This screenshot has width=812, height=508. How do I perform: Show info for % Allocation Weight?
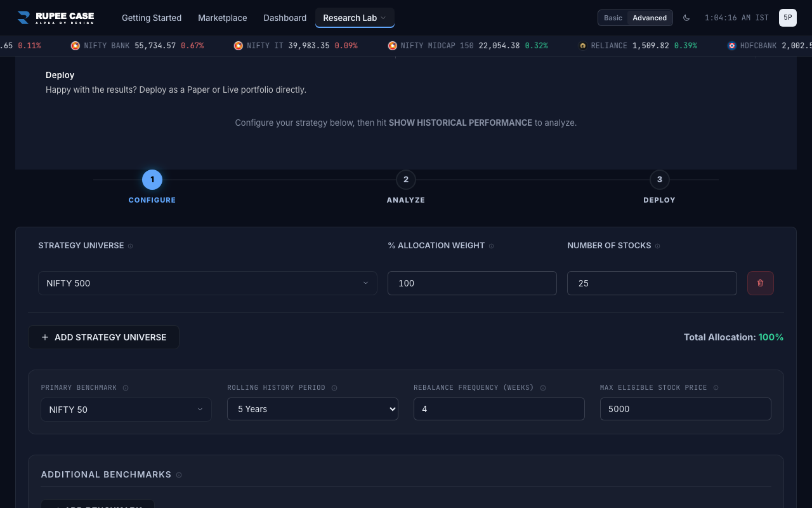click(x=492, y=246)
